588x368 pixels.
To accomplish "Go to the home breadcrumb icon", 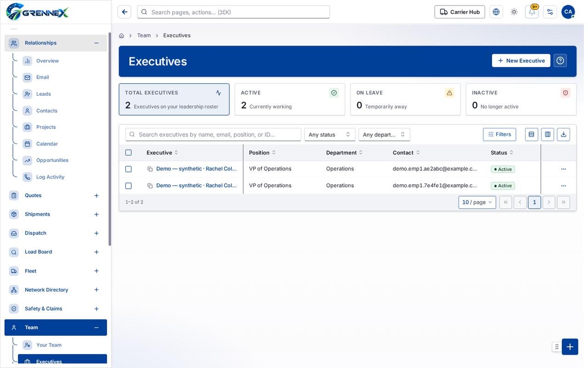I will [x=121, y=35].
